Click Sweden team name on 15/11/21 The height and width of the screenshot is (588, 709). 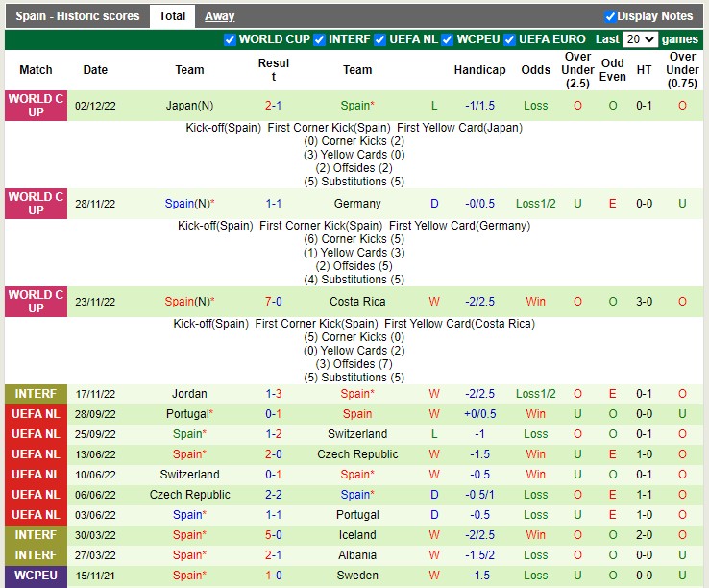point(357,576)
